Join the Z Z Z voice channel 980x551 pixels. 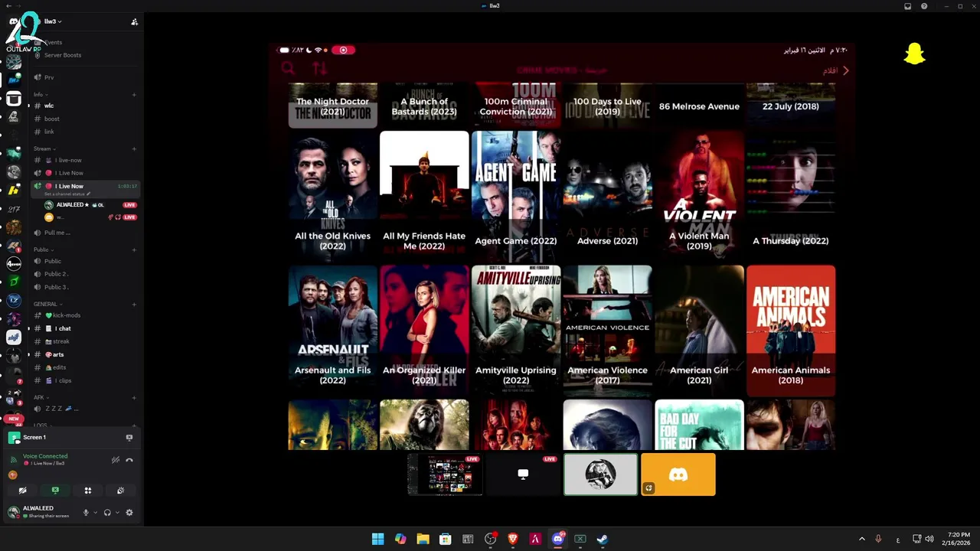pyautogui.click(x=61, y=409)
